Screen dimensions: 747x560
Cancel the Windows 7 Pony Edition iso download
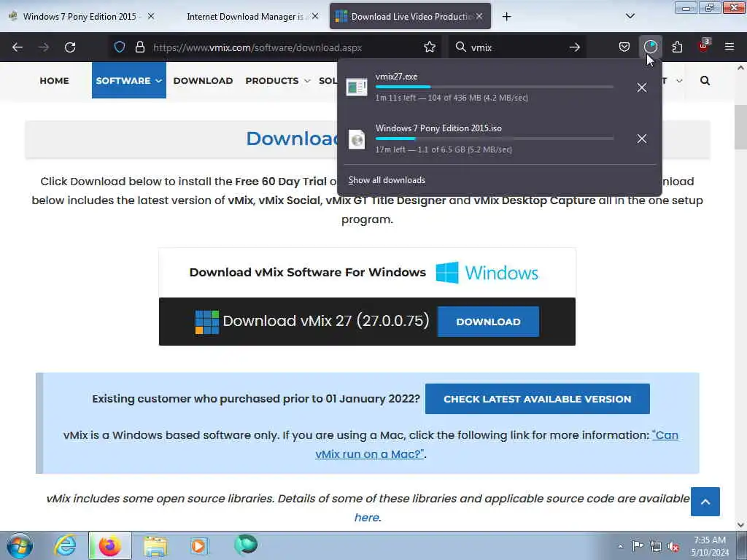click(x=642, y=139)
